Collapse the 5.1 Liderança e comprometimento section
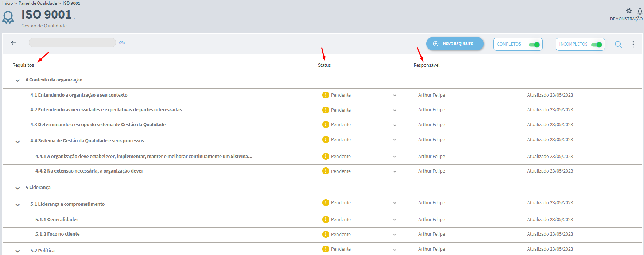This screenshot has width=644, height=255. 18,205
